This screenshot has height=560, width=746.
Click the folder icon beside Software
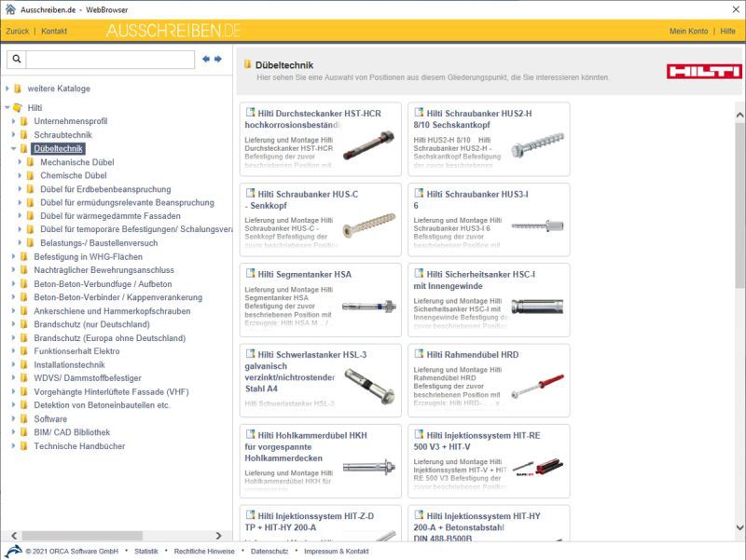(24, 418)
